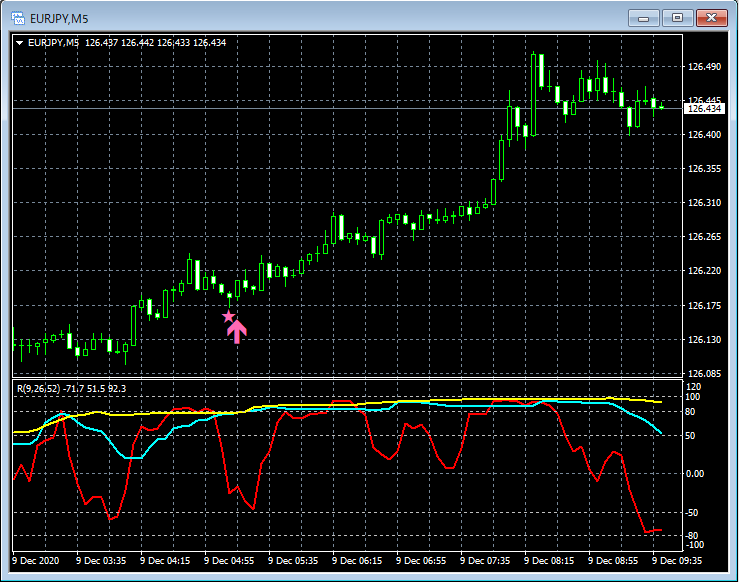
Task: Click the 126.130 price scale label
Action: tap(705, 340)
